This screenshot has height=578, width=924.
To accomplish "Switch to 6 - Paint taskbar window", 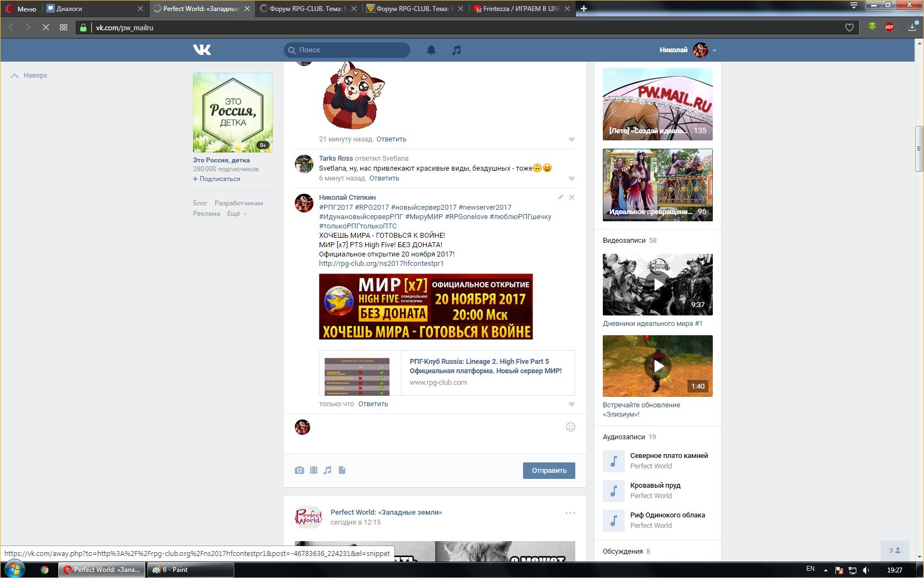I will (190, 570).
